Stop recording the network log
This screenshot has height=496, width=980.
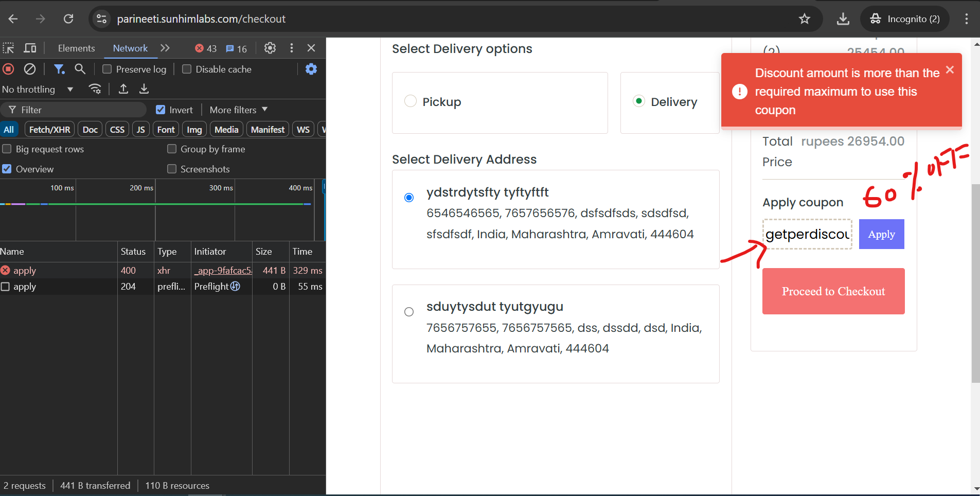pyautogui.click(x=8, y=69)
